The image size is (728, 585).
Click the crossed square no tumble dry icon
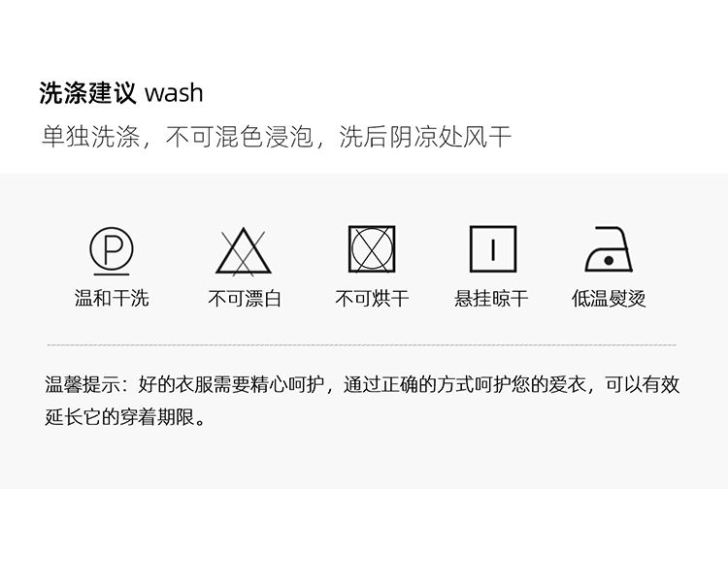[372, 249]
